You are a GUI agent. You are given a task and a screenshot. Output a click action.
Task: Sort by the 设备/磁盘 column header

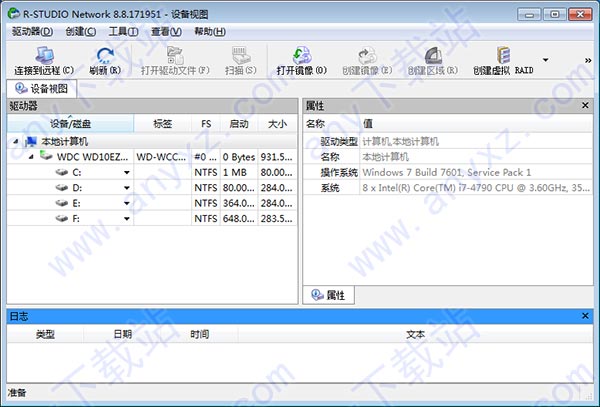point(70,124)
